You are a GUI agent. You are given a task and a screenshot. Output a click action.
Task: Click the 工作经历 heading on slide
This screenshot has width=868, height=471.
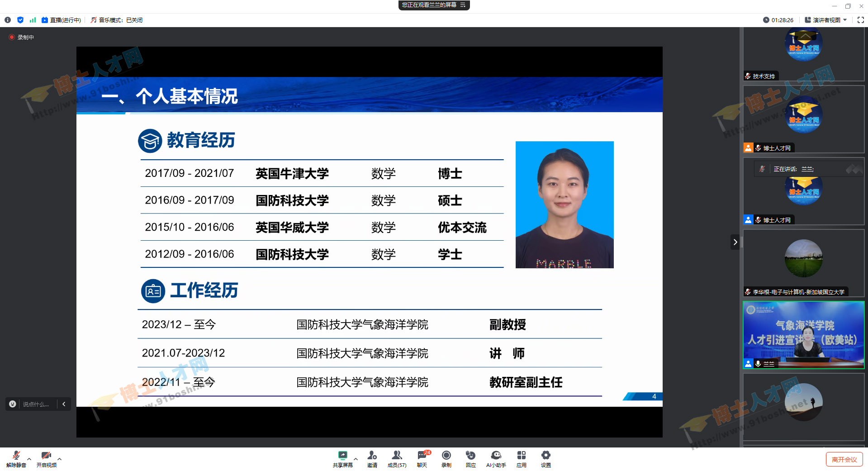[204, 290]
